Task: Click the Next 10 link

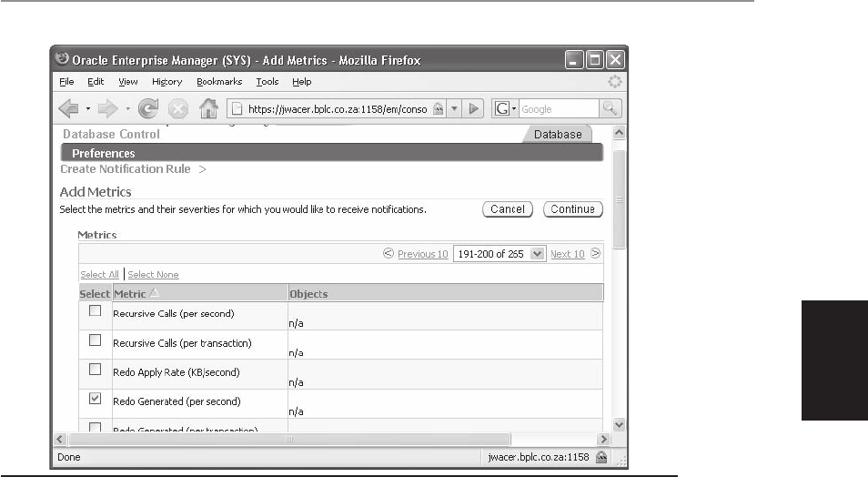Action: pyautogui.click(x=568, y=254)
